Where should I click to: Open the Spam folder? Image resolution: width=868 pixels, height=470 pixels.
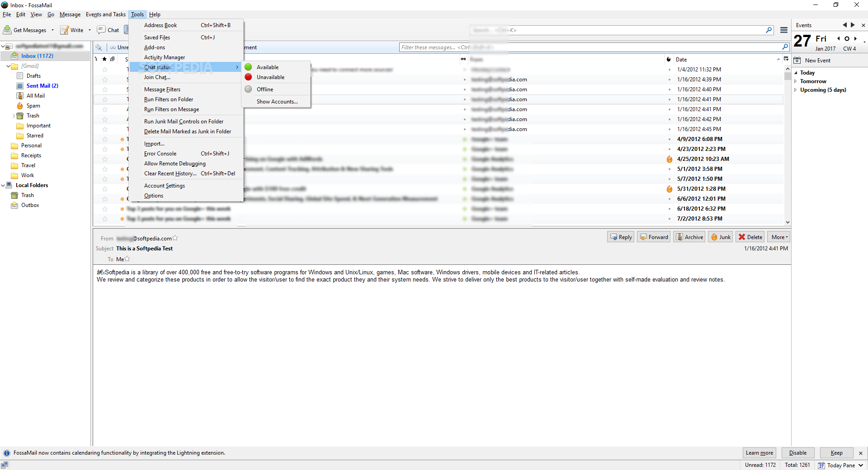pyautogui.click(x=28, y=106)
